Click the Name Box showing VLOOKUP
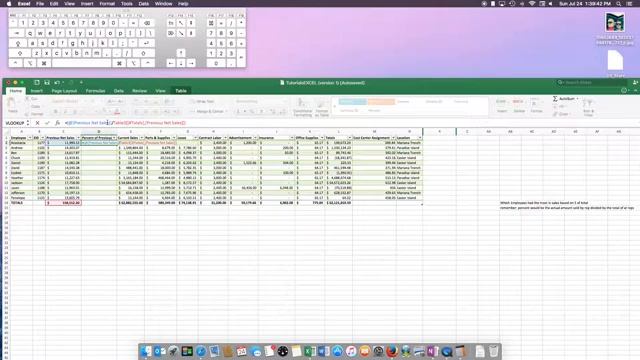 [15, 123]
